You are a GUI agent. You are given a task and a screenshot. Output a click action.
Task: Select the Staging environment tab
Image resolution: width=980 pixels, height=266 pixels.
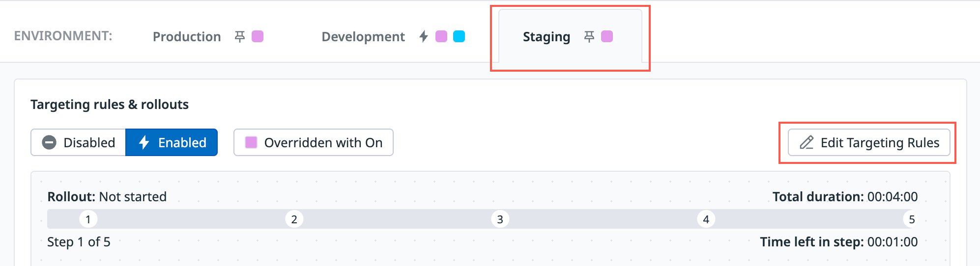pos(547,37)
